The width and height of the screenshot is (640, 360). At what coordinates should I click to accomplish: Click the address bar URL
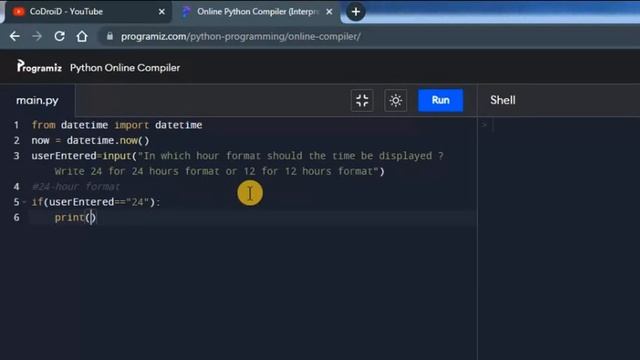240,36
